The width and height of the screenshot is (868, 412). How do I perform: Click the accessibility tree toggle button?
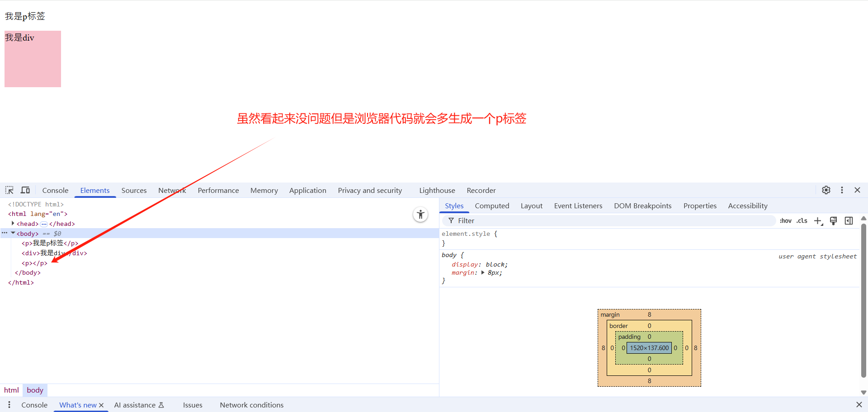click(420, 215)
